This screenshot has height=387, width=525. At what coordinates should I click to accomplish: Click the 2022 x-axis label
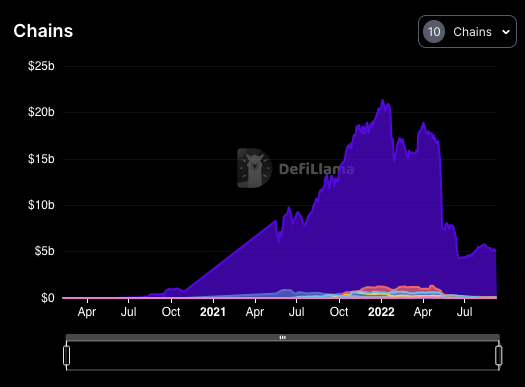click(x=381, y=312)
